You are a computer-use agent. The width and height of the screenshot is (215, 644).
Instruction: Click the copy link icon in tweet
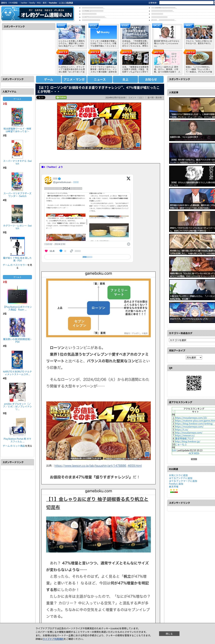pos(71,251)
